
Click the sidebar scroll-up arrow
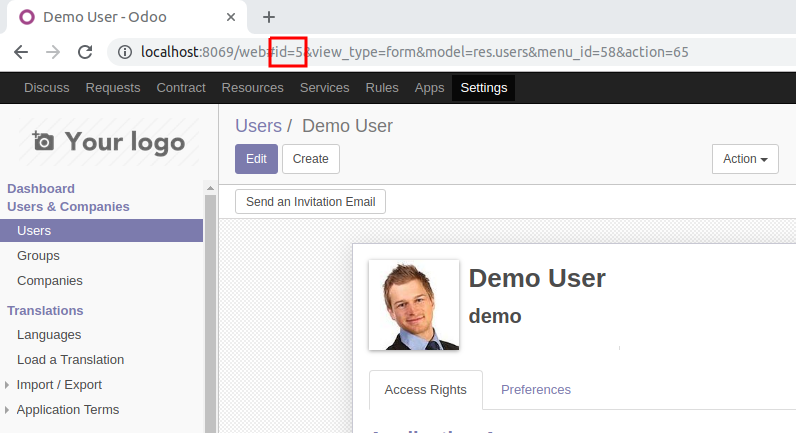click(x=210, y=188)
